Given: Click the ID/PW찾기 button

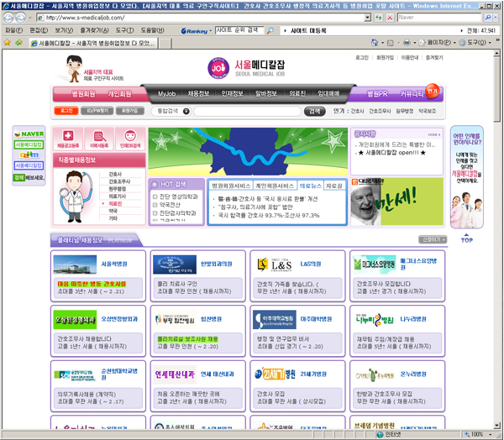Looking at the screenshot, I should 97,111.
